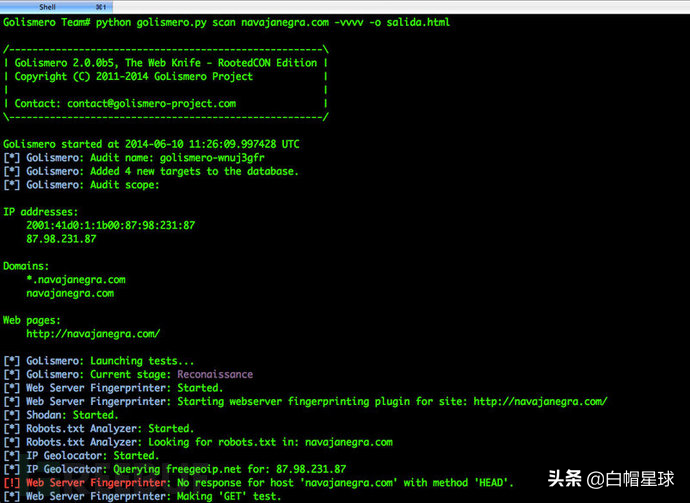Viewport: 690px width, 503px height.
Task: Click the contact@golismero-project.com address
Action: point(151,104)
